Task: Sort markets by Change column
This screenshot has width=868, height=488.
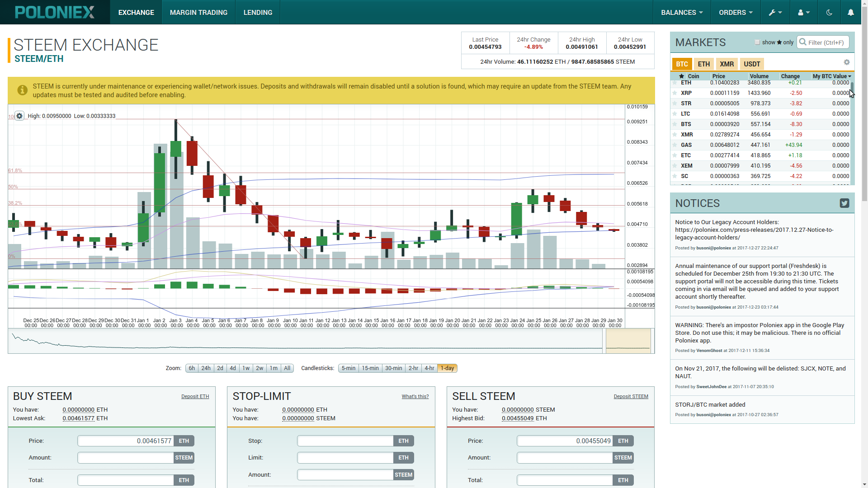Action: (x=790, y=76)
